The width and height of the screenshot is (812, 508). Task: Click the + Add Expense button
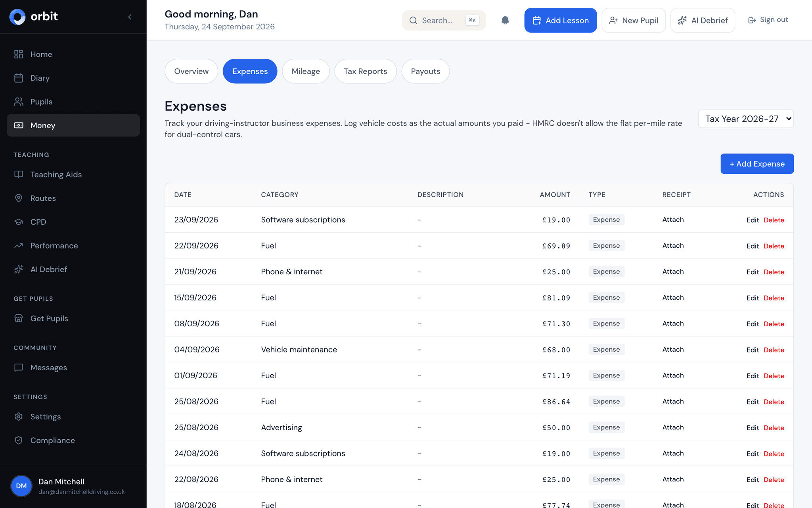click(757, 164)
